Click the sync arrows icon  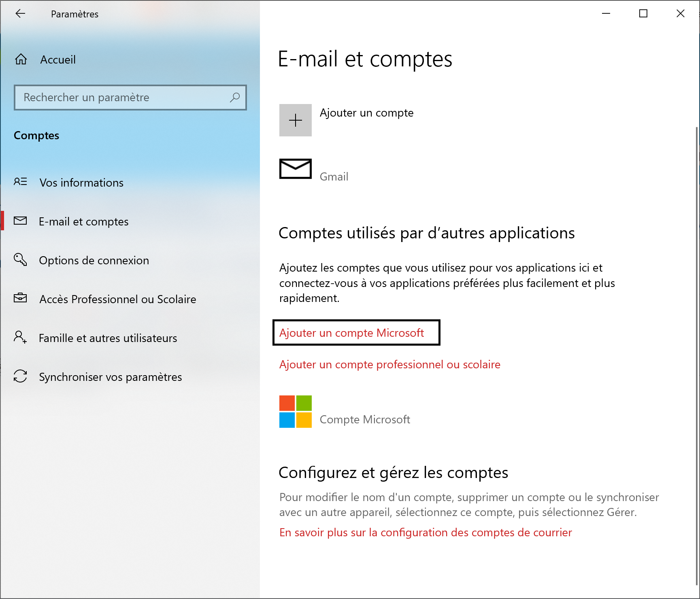[x=20, y=376]
